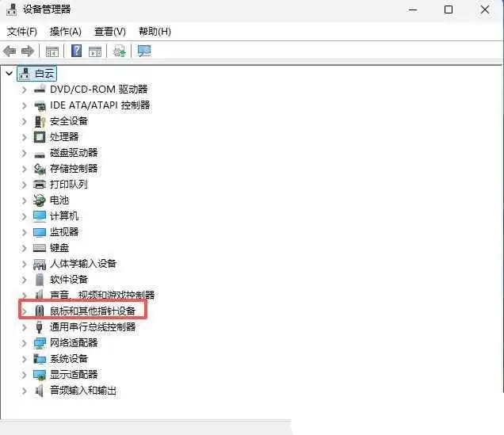Click the 设备管理器 title bar icon
Viewport: 504px width, 435px height.
click(x=11, y=9)
